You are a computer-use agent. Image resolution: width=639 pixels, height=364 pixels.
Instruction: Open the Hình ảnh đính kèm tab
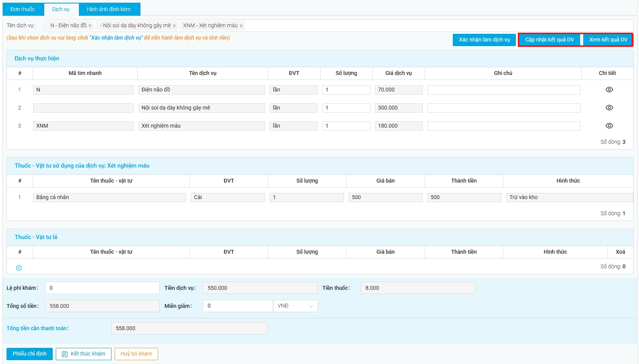[109, 9]
